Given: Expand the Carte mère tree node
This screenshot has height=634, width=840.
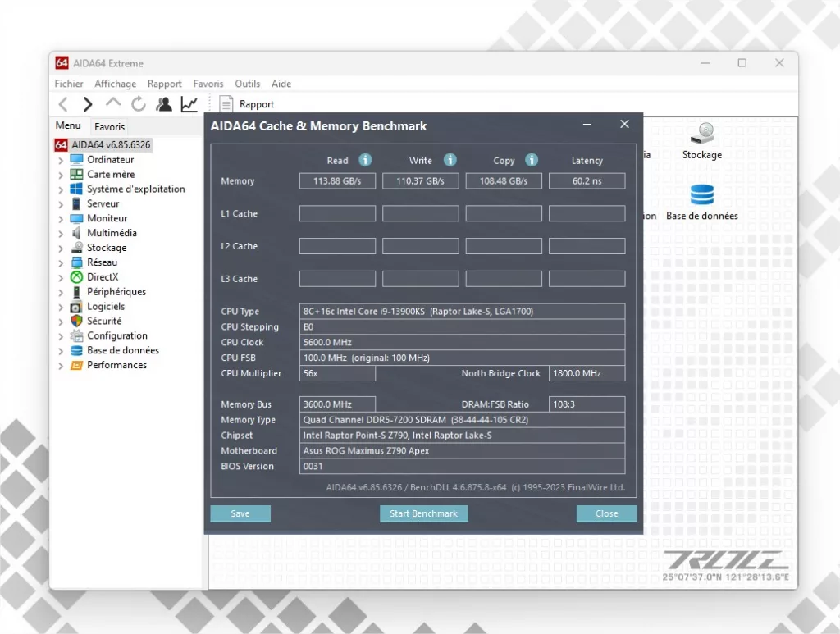Looking at the screenshot, I should click(61, 175).
